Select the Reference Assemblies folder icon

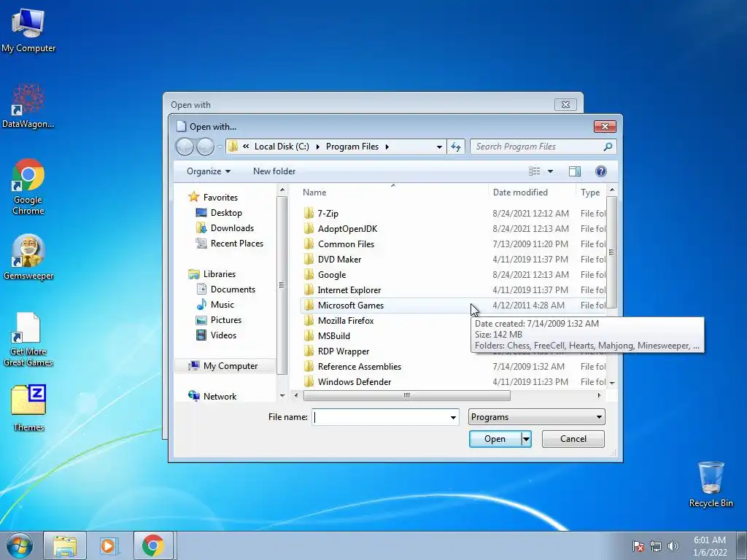[309, 366]
